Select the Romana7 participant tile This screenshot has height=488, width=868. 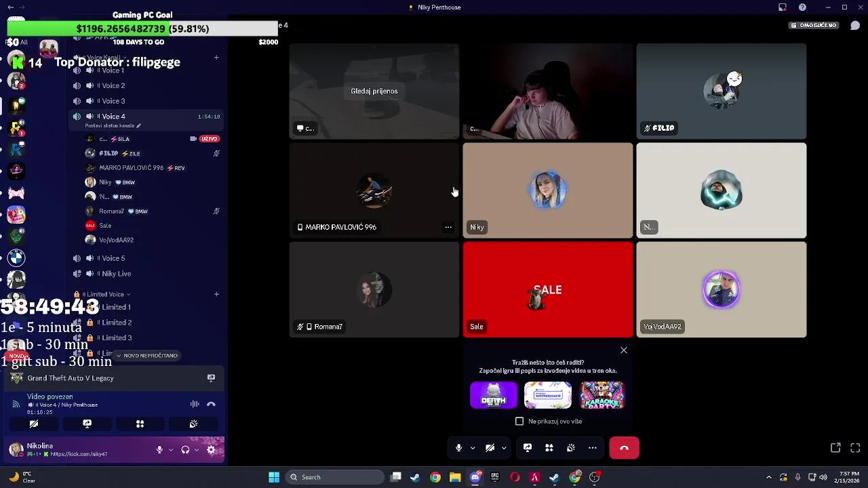point(374,290)
